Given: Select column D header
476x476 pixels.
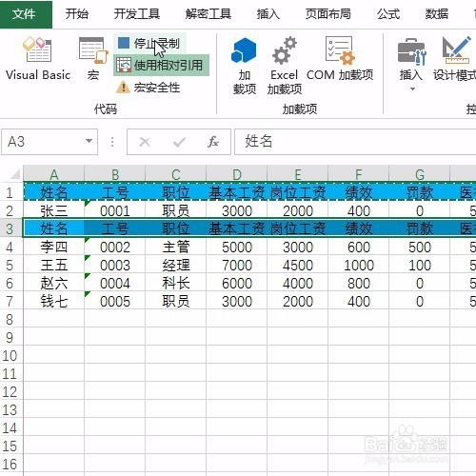Looking at the screenshot, I should [237, 174].
